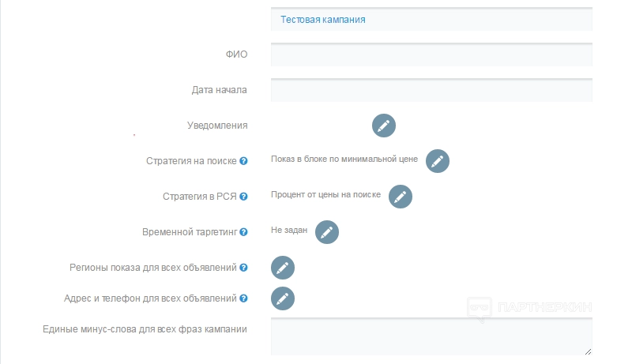Edit the Уведомления notification settings
This screenshot has width=632, height=364.
tap(384, 126)
